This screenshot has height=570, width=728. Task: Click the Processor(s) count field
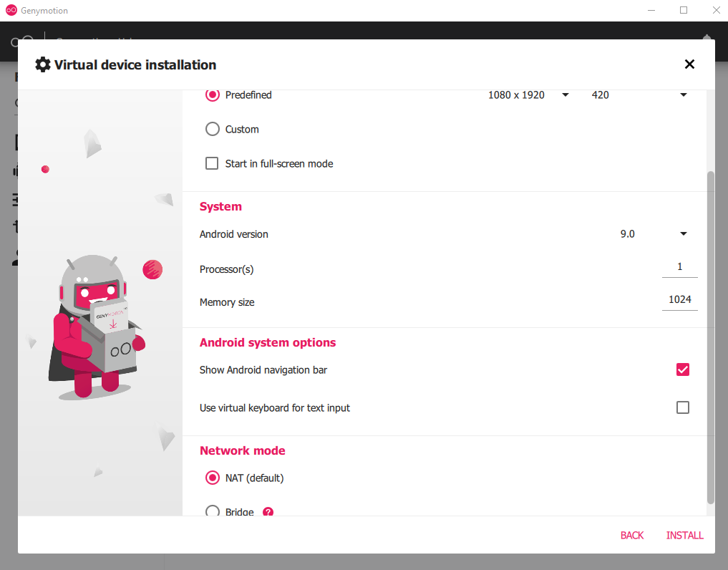tap(680, 268)
